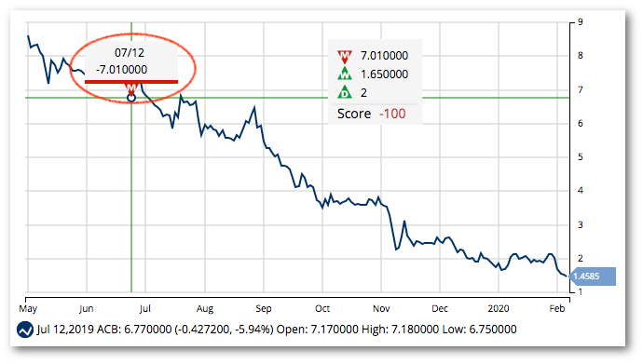The height and width of the screenshot is (364, 643).
Task: Click the -100 score value
Action: point(392,114)
